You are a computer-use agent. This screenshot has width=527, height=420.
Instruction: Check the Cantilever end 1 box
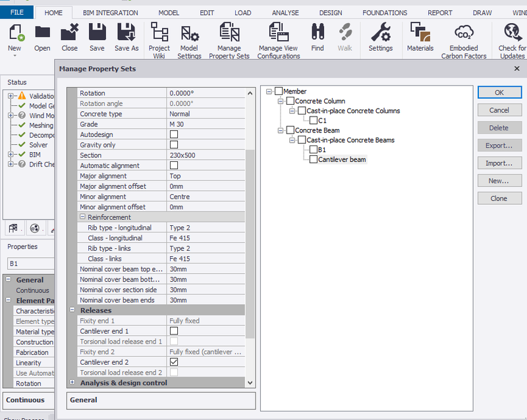pyautogui.click(x=174, y=331)
